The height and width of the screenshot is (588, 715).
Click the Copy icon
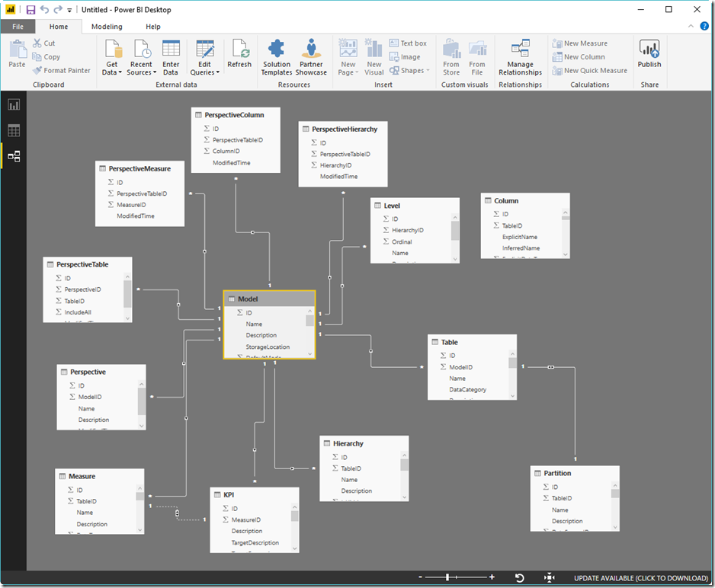click(37, 56)
